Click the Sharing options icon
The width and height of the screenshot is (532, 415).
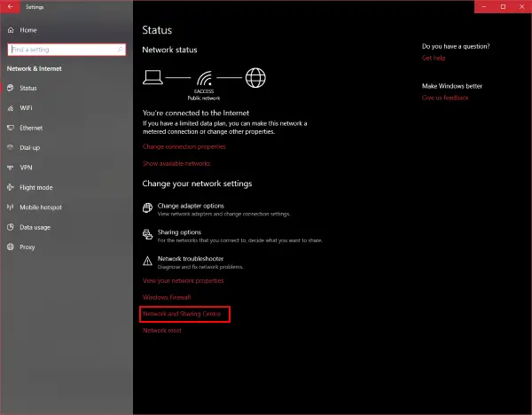(147, 234)
